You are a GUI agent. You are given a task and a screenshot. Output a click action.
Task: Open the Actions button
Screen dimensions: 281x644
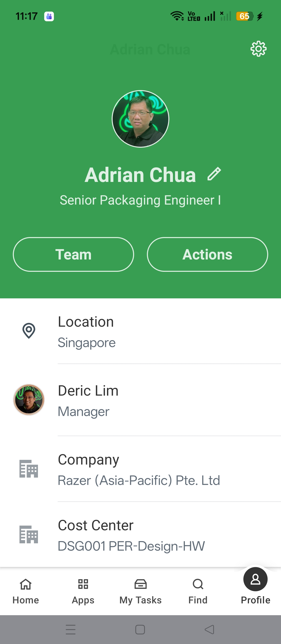click(208, 254)
